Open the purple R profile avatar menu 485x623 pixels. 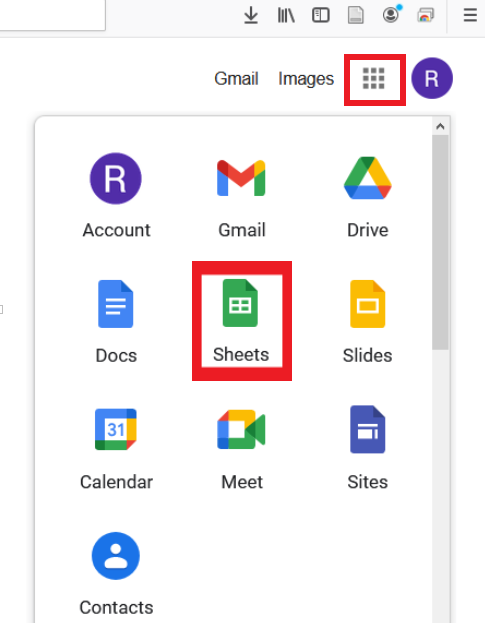(x=432, y=78)
